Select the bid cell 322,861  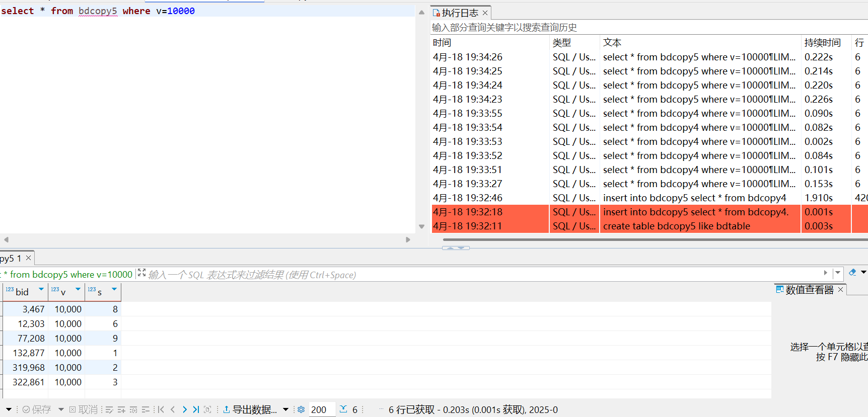pos(26,382)
